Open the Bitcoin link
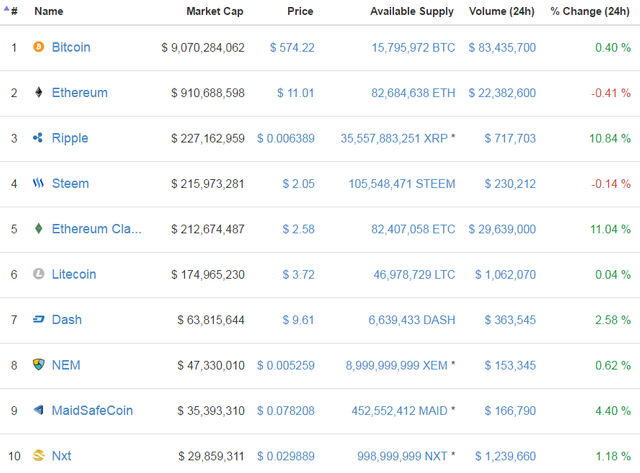 [x=71, y=47]
